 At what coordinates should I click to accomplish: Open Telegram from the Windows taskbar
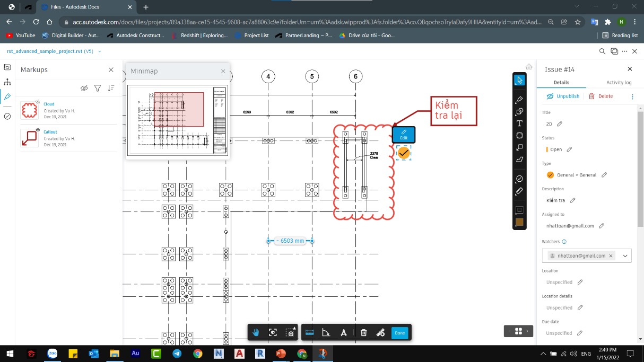click(x=177, y=354)
